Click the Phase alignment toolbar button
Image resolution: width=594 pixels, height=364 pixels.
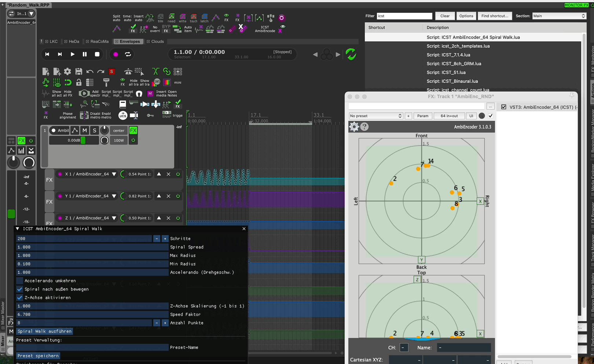click(68, 115)
